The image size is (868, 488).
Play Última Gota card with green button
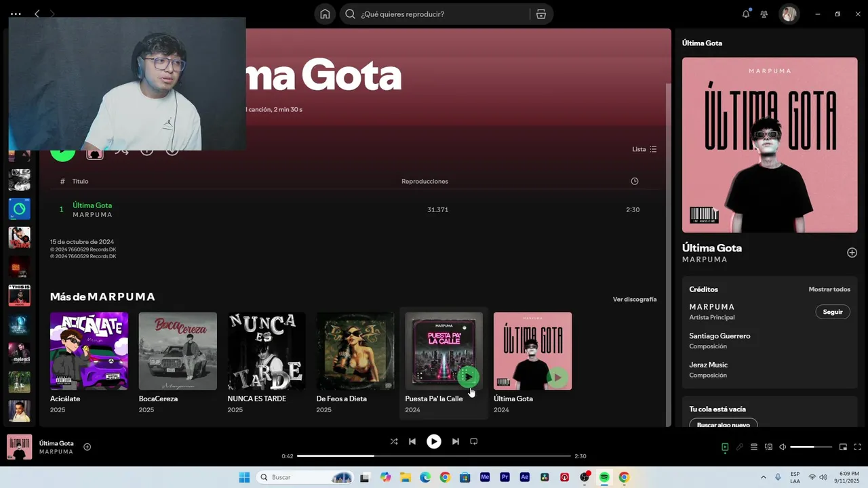[x=557, y=377]
